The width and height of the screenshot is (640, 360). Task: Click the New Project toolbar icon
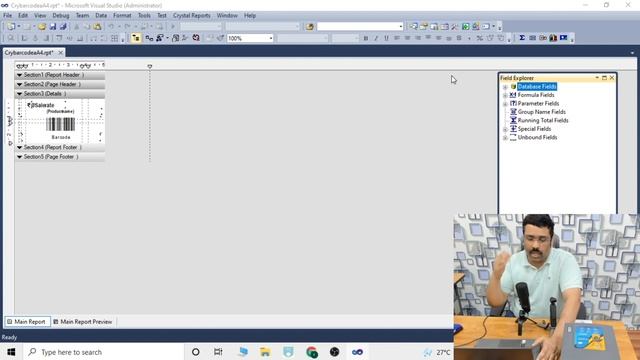[11, 27]
